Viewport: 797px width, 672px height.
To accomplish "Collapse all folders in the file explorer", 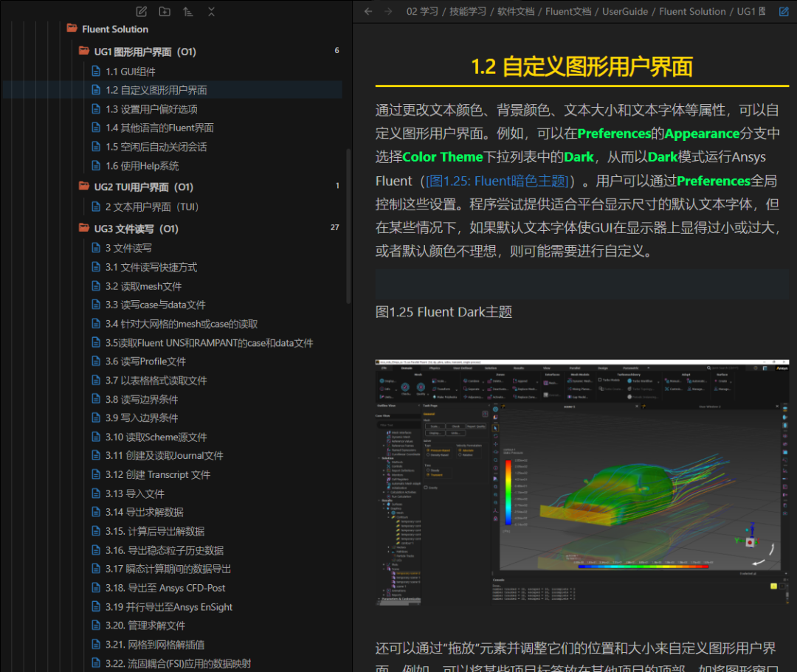I will (211, 11).
